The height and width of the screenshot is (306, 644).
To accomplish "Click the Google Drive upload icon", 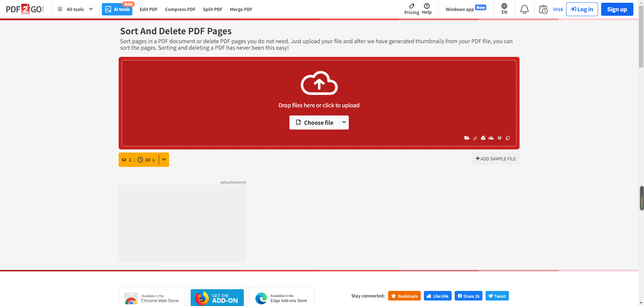I will coord(483,138).
